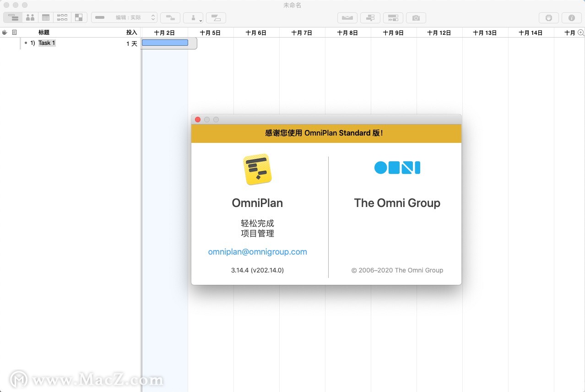Click the set baseline toolbar button
The image size is (585, 392).
pyautogui.click(x=370, y=18)
